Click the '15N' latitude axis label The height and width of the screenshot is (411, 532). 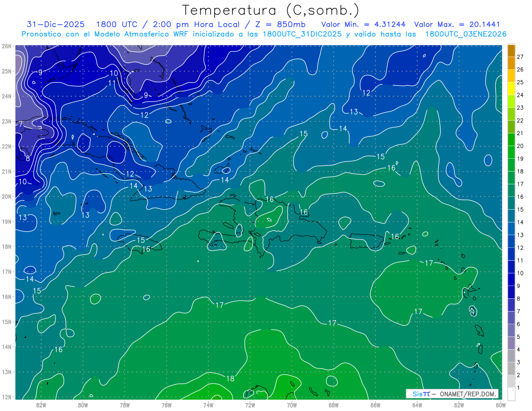[x=6, y=322]
